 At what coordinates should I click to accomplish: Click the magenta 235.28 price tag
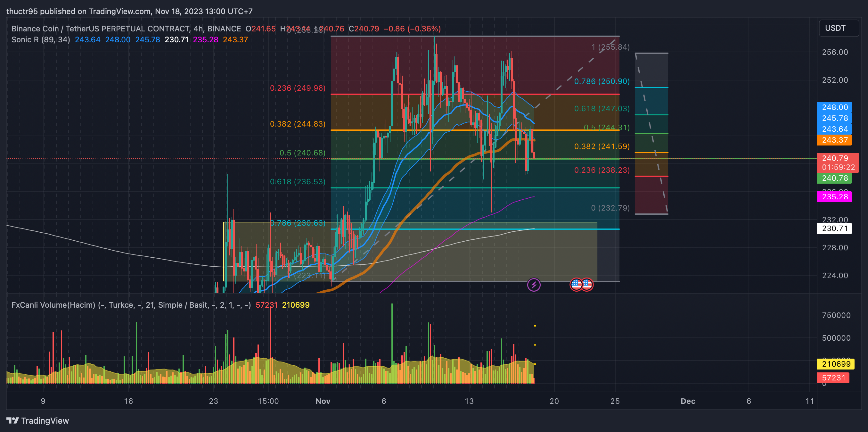tap(834, 196)
